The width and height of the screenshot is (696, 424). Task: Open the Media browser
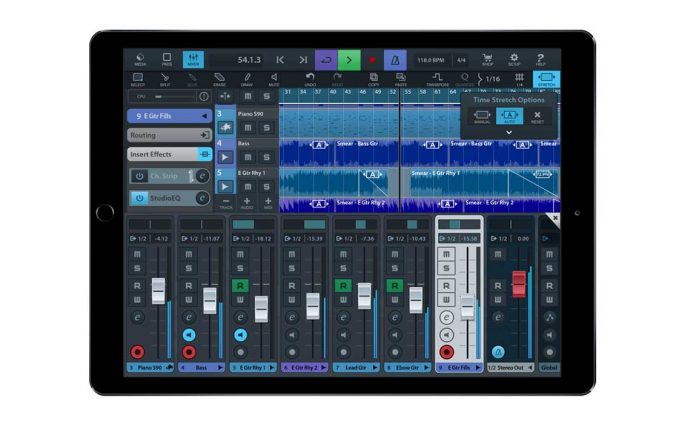point(140,60)
